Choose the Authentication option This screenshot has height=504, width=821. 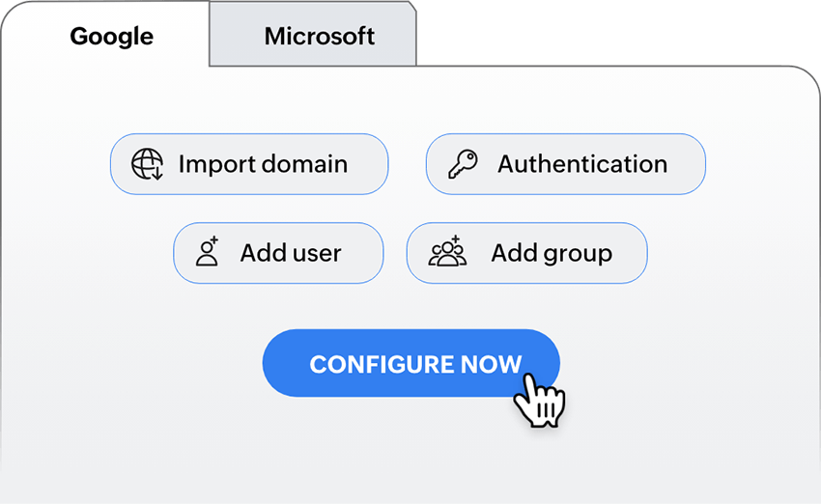tap(565, 164)
